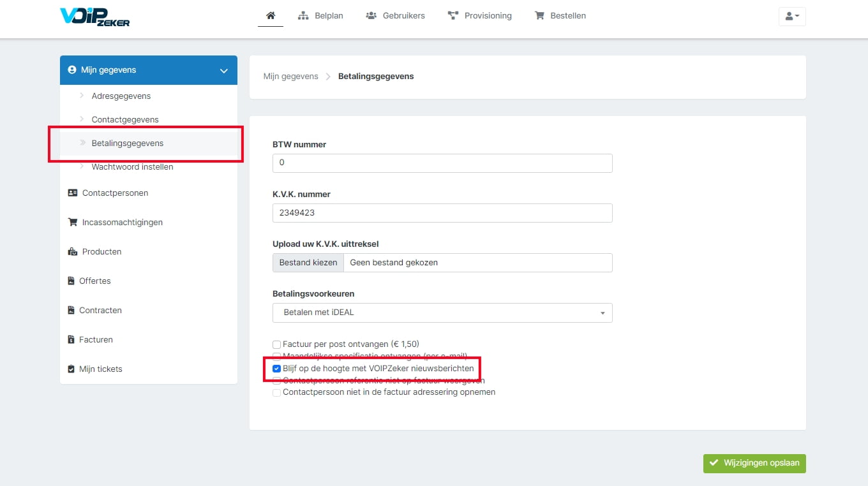868x486 pixels.
Task: Open the home icon in top navigation
Action: [x=271, y=15]
